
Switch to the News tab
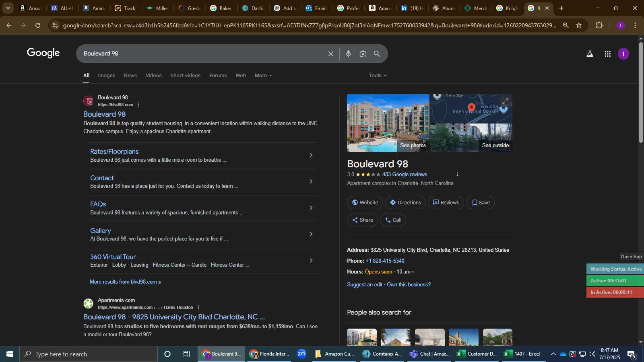coord(130,76)
